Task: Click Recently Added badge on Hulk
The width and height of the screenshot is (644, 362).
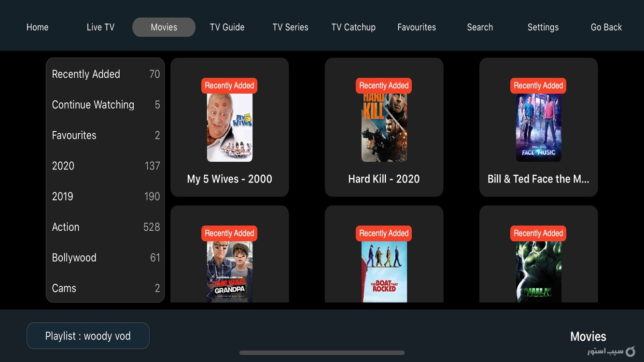Action: 538,233
